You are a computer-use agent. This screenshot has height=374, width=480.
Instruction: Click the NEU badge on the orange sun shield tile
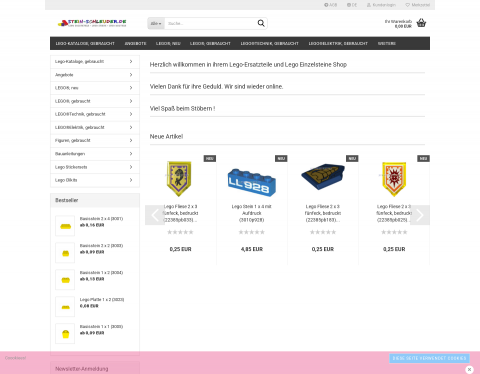pyautogui.click(x=423, y=158)
